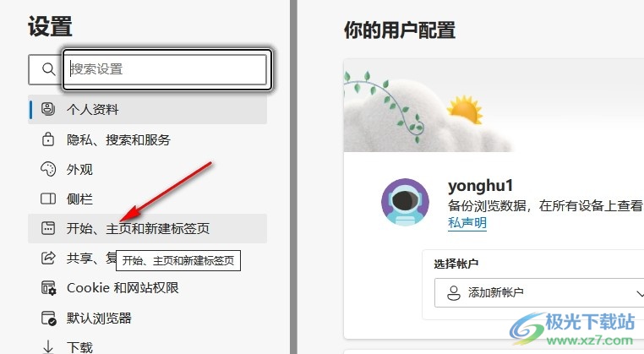Focus the 搜索设置 search field

pos(166,69)
